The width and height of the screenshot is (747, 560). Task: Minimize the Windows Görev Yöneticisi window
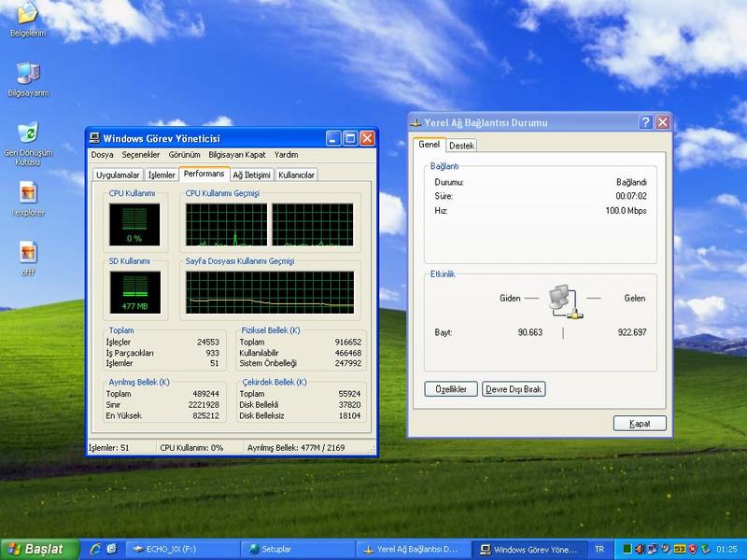[x=333, y=138]
